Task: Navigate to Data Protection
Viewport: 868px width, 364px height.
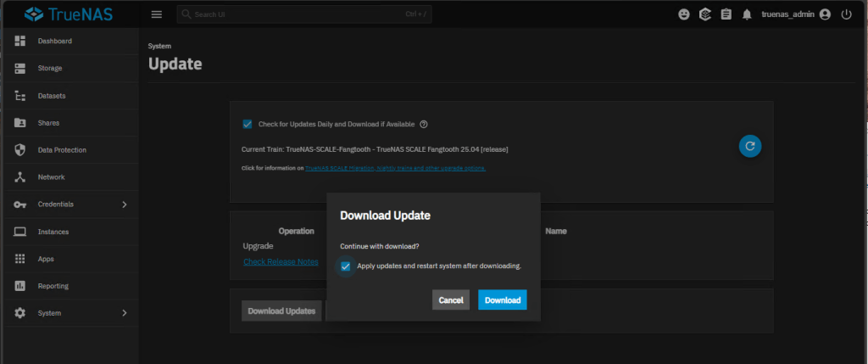Action: [62, 150]
